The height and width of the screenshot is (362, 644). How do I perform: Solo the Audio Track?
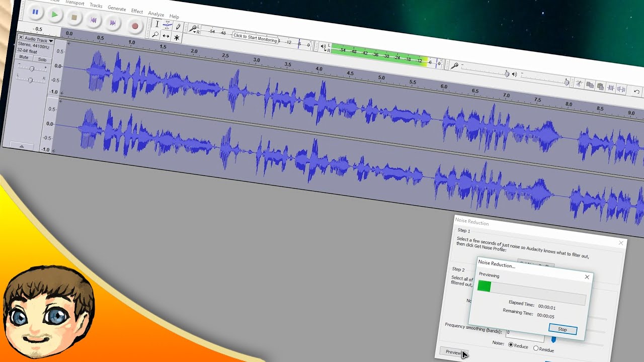pyautogui.click(x=42, y=59)
